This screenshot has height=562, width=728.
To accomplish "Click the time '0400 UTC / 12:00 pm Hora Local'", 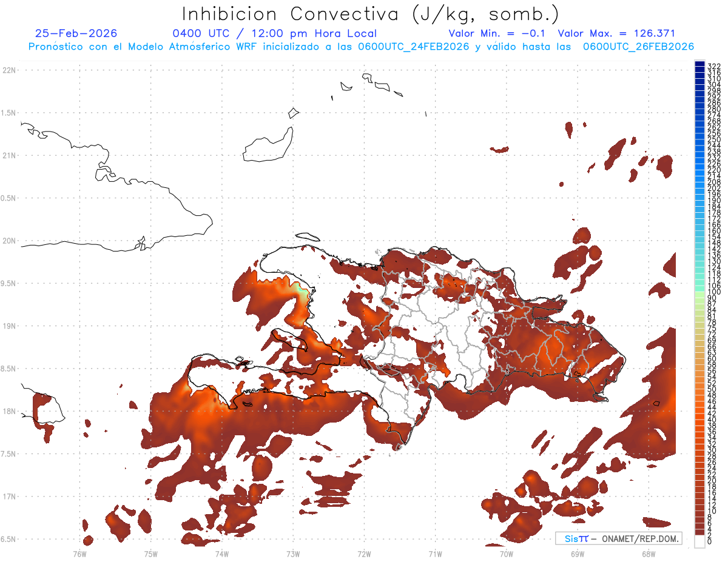I will point(275,33).
